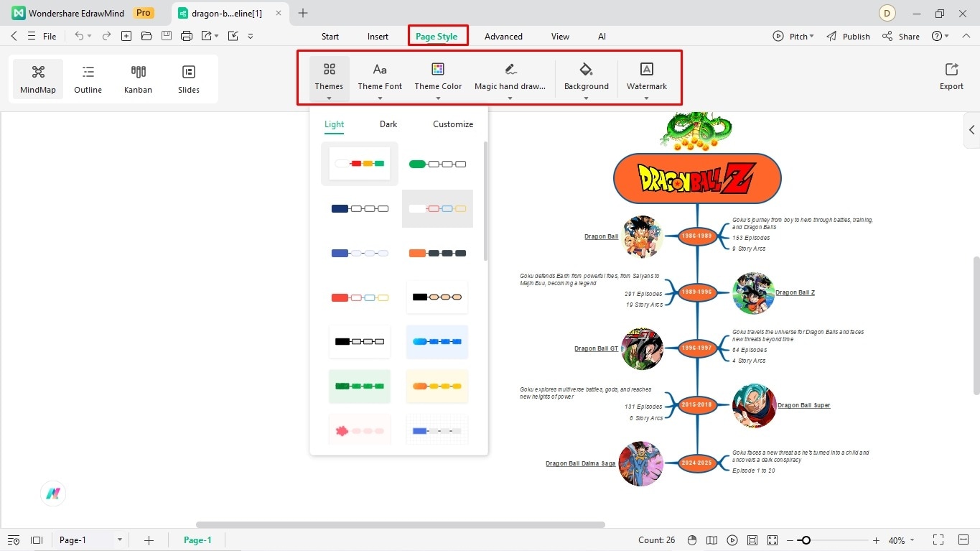The height and width of the screenshot is (551, 980).
Task: Open the Advanced tab
Action: click(x=503, y=37)
